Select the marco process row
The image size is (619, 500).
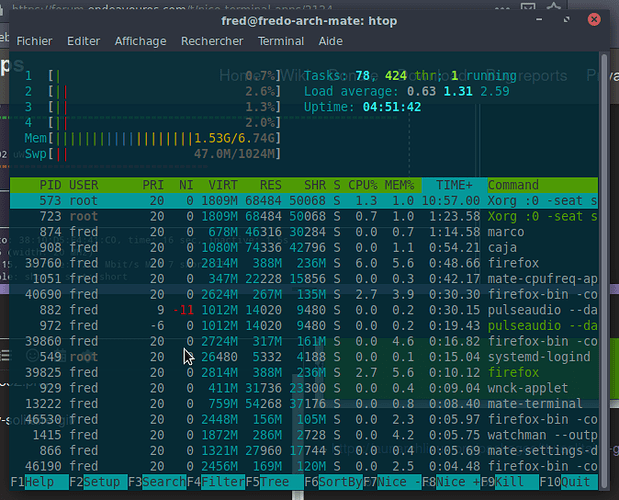[304, 232]
